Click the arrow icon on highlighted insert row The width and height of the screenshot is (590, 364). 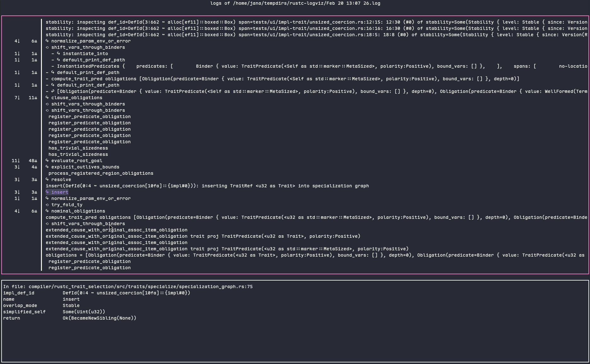[x=47, y=192]
